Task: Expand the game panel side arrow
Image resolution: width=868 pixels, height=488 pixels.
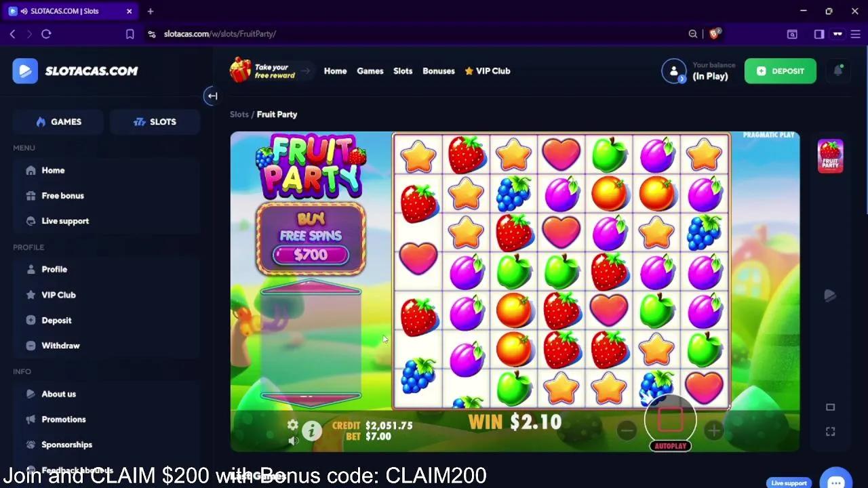Action: click(830, 296)
